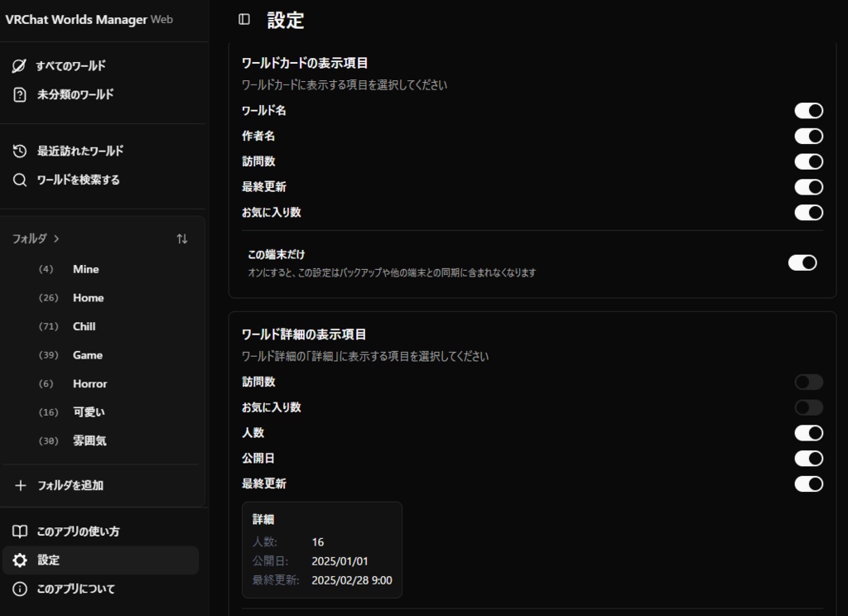
Task: Toggle world details 最終更新 switch
Action: tap(808, 484)
